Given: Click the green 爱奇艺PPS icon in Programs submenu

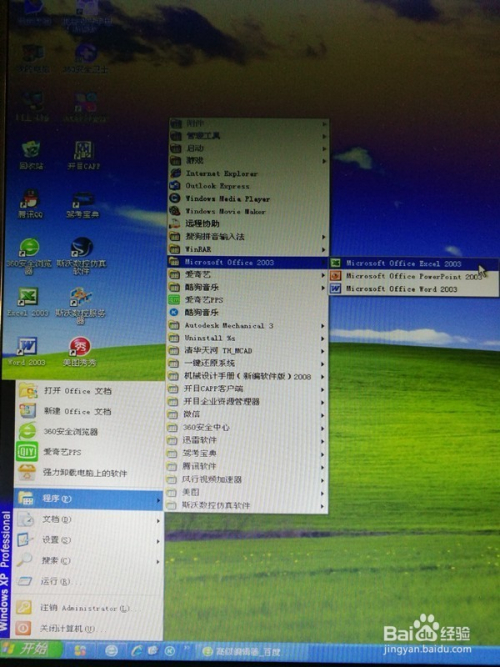Looking at the screenshot, I should coord(174,300).
